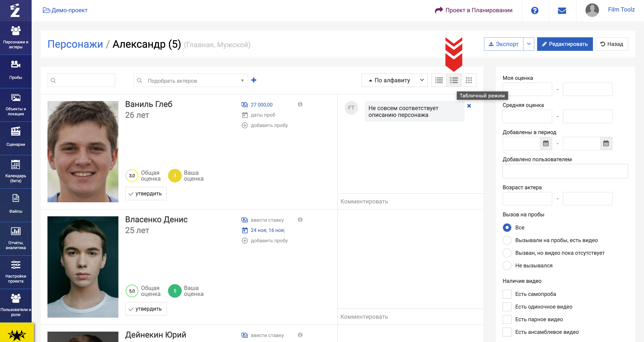Image resolution: width=644 pixels, height=342 pixels.
Task: Click Власенко Денис photo thumbnail
Action: click(83, 267)
